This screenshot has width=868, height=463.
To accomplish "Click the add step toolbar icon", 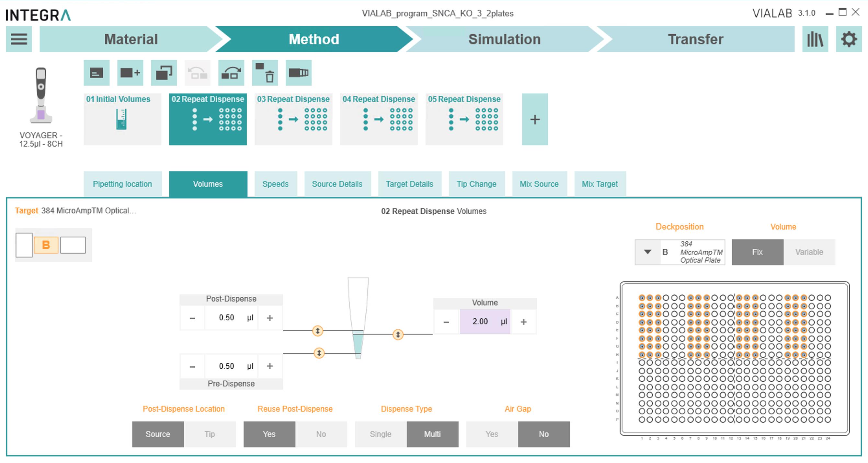I will [130, 73].
